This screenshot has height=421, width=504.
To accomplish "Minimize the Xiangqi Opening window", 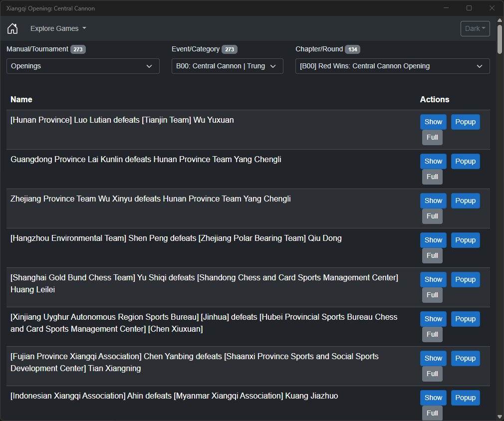I will tap(446, 8).
